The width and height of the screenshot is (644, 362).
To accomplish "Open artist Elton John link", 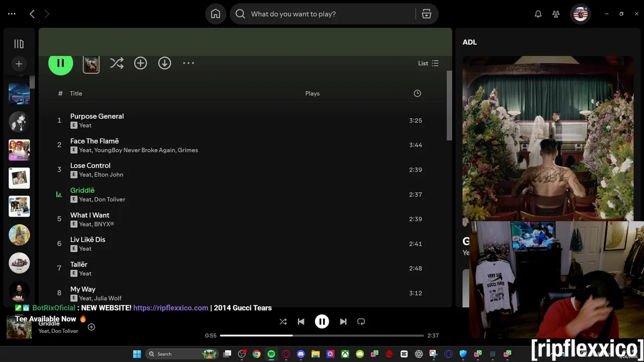I will [109, 174].
